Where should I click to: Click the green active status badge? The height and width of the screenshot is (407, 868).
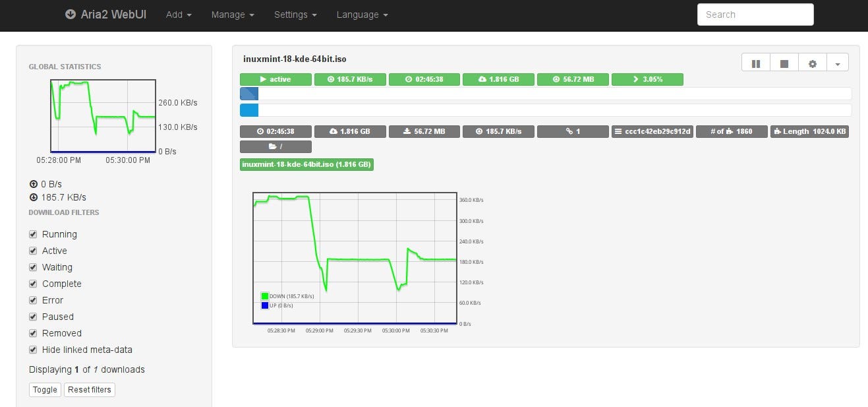[x=275, y=79]
